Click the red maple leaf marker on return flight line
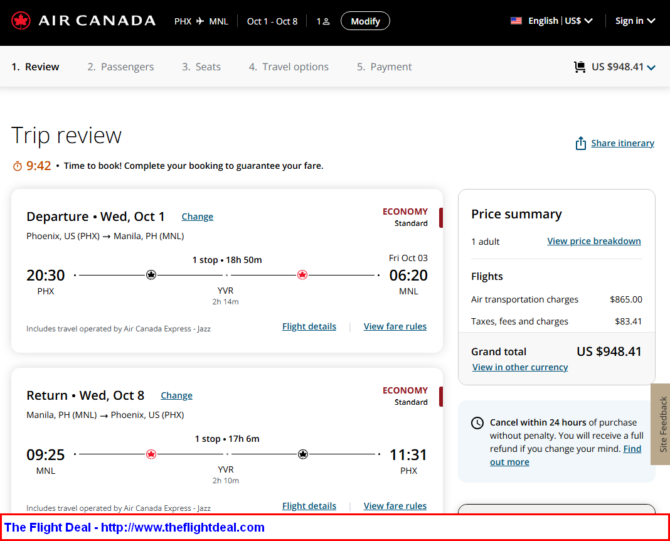The width and height of the screenshot is (670, 541). [x=151, y=454]
